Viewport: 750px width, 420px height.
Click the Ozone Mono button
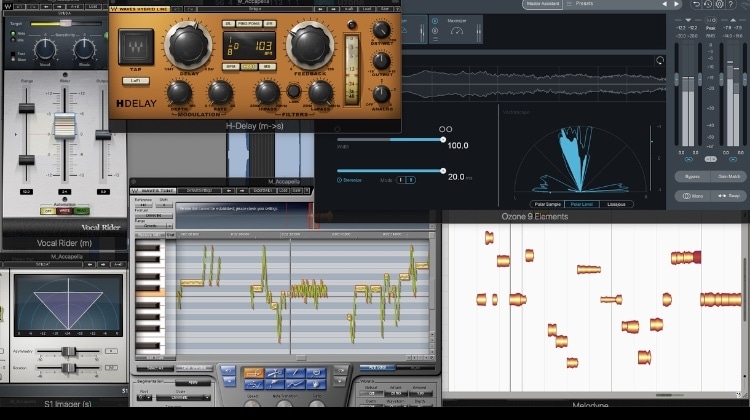point(692,196)
